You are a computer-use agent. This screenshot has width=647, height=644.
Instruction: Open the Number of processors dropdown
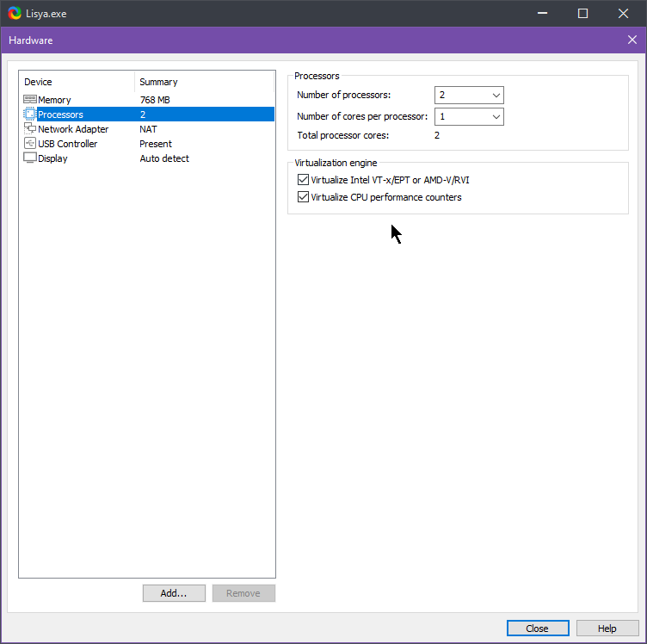469,95
